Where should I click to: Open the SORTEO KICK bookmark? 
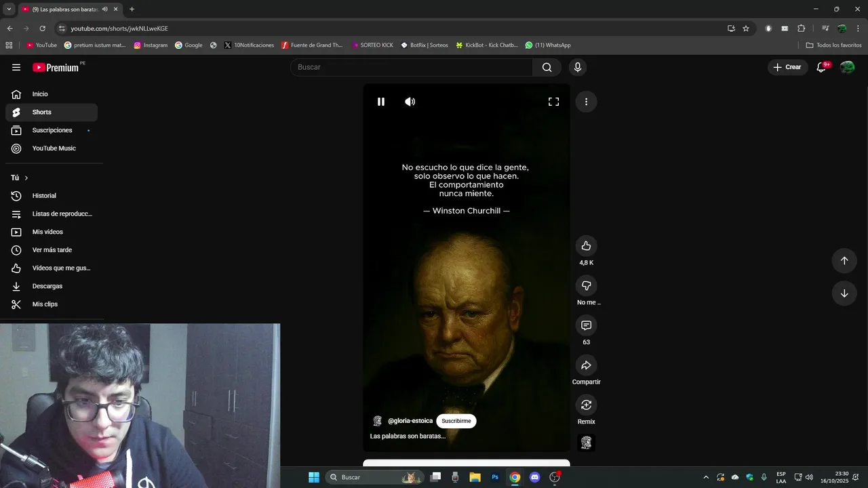click(372, 45)
